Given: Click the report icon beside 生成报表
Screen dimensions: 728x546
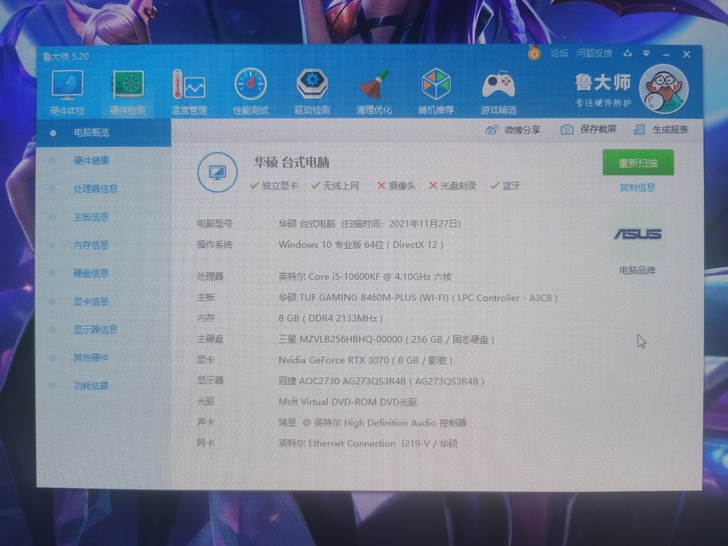Looking at the screenshot, I should click(x=639, y=130).
